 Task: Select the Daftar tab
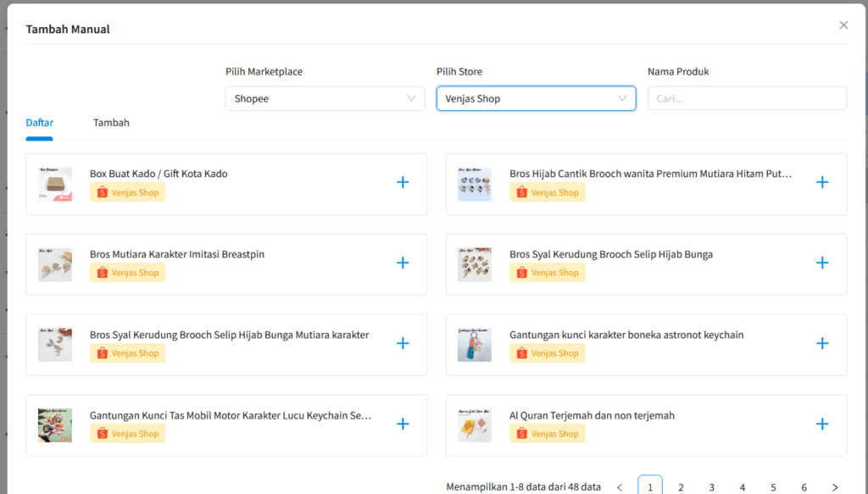[39, 122]
